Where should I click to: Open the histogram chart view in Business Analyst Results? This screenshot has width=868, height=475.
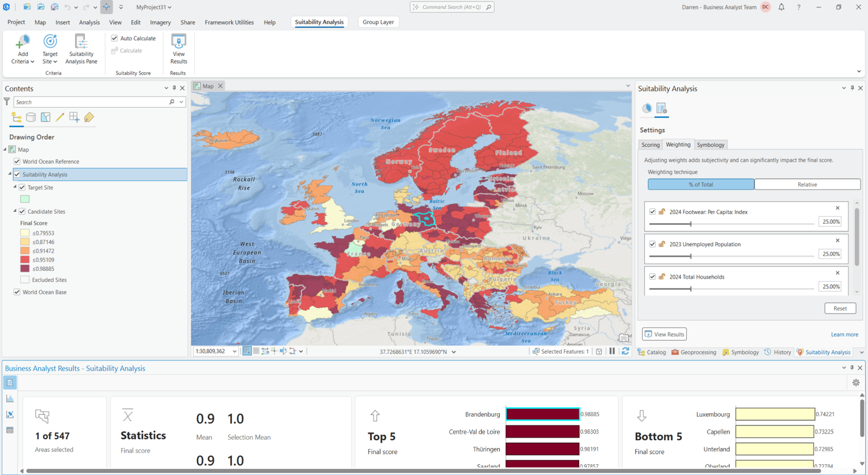click(9, 398)
